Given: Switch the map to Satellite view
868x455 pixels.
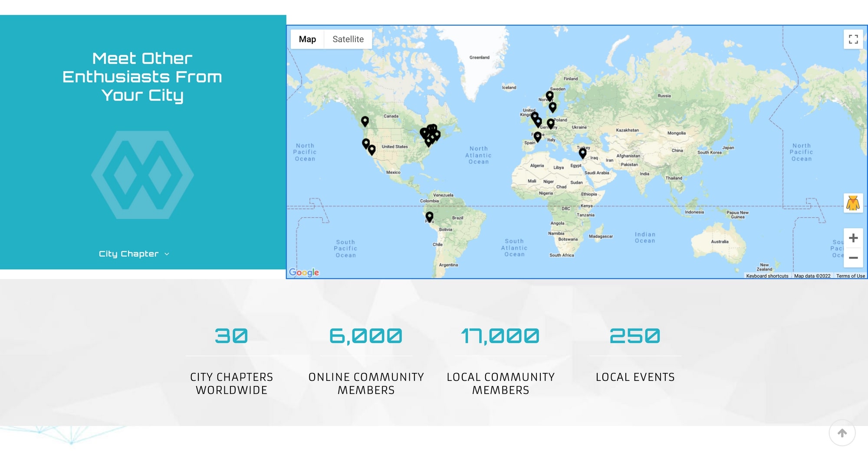Looking at the screenshot, I should coord(348,39).
